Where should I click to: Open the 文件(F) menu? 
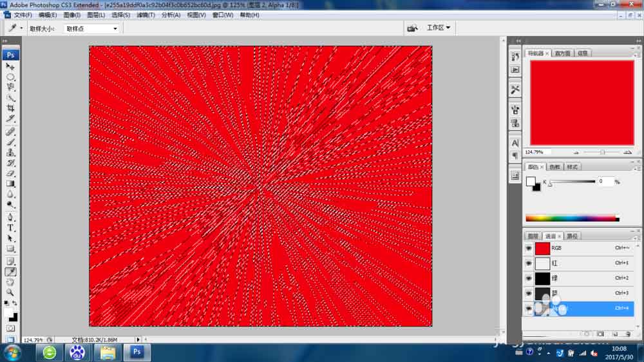coord(23,15)
